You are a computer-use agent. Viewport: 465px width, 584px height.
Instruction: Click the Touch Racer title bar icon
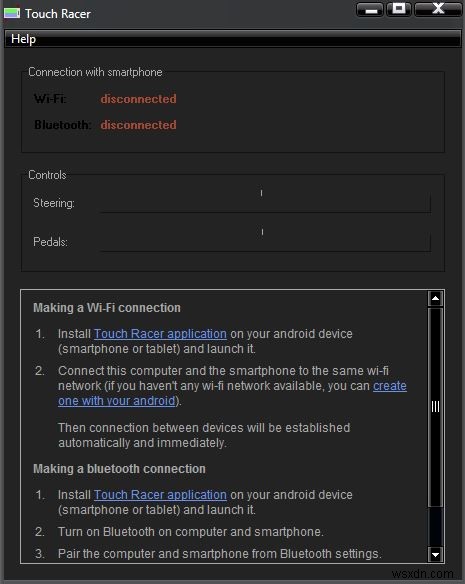(12, 13)
